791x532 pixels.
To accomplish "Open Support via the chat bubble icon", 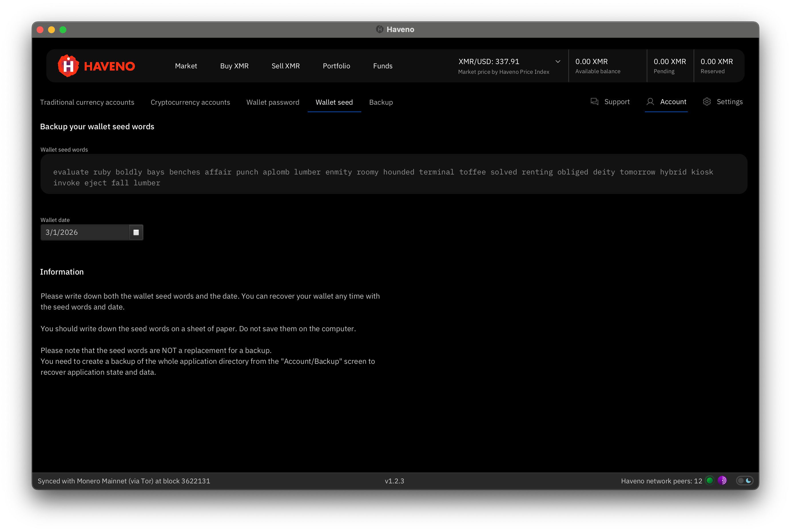I will (x=594, y=102).
